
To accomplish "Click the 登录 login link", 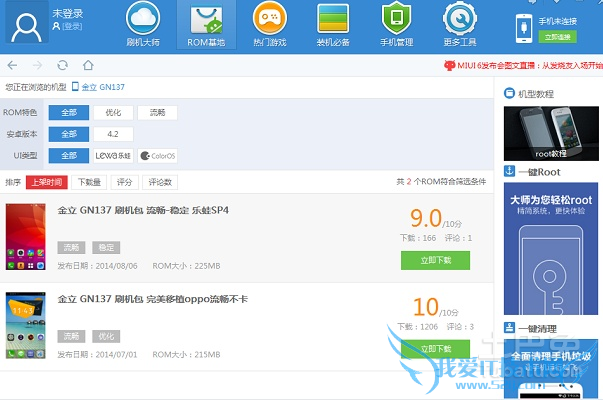I will pyautogui.click(x=72, y=27).
